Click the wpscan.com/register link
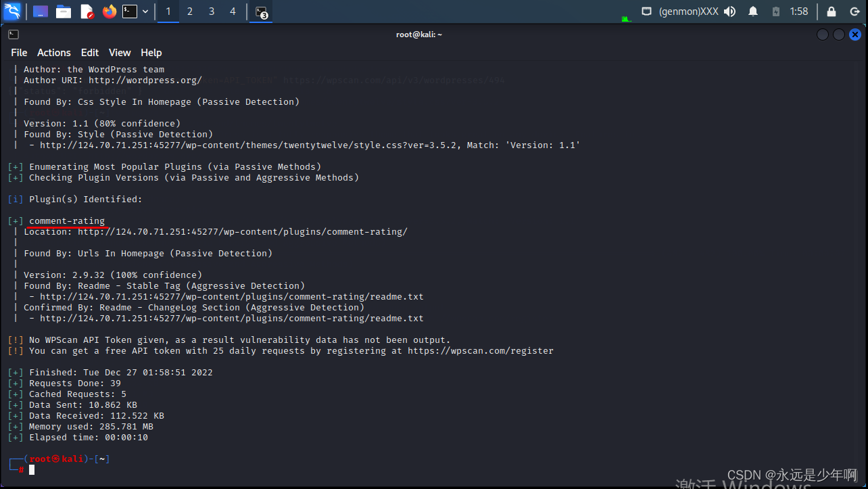Image resolution: width=868 pixels, height=489 pixels. [x=481, y=351]
